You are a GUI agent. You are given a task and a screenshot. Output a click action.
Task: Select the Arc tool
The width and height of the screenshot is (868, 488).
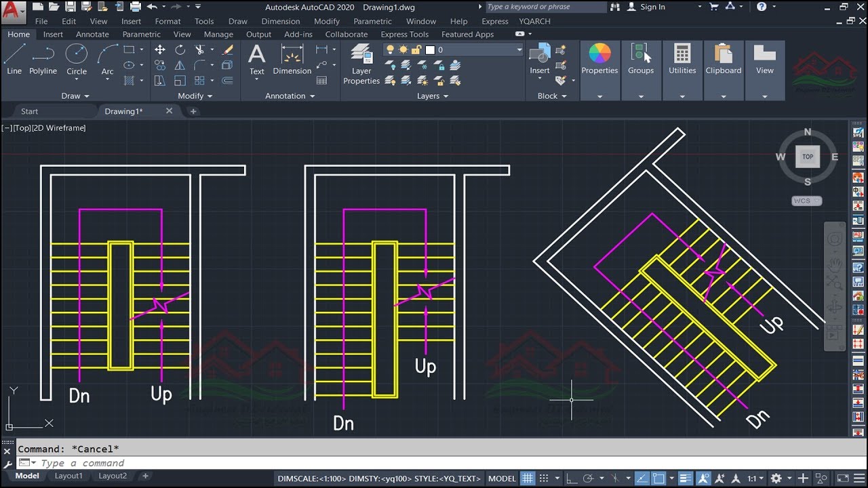coord(107,58)
